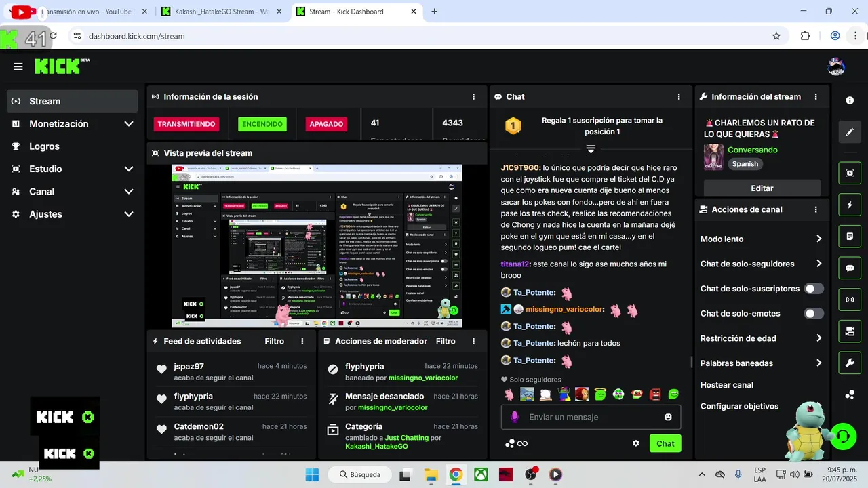Open Filtro in Acciones de moderador
This screenshot has height=488, width=868.
[x=446, y=342]
